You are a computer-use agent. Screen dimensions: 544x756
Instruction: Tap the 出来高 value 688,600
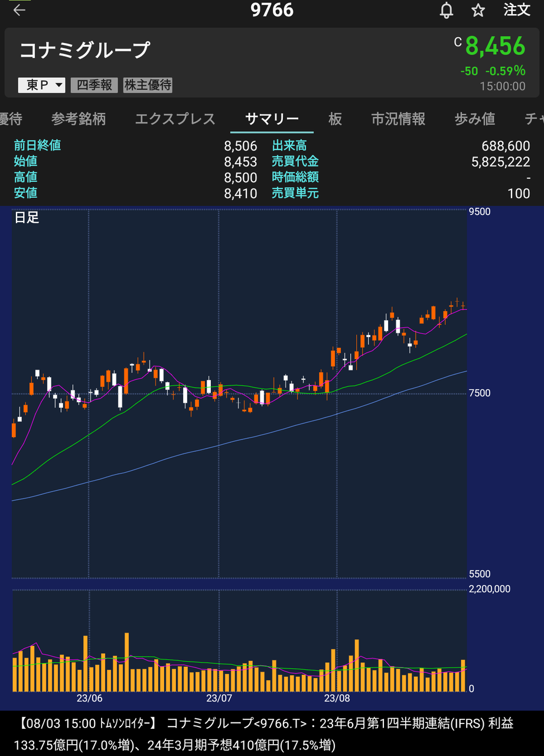506,146
